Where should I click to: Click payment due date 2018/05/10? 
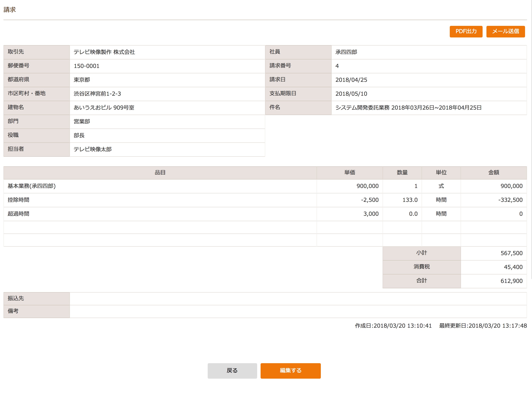pos(351,94)
